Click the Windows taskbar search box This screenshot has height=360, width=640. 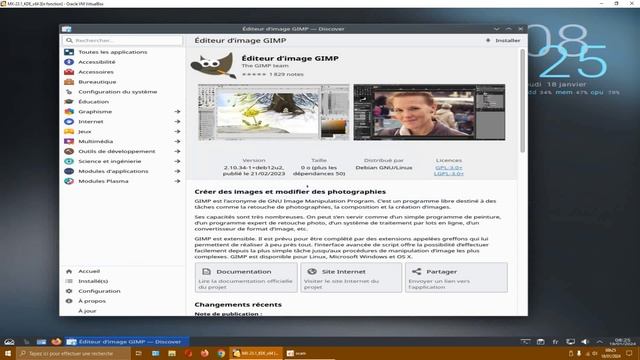[x=73, y=353]
